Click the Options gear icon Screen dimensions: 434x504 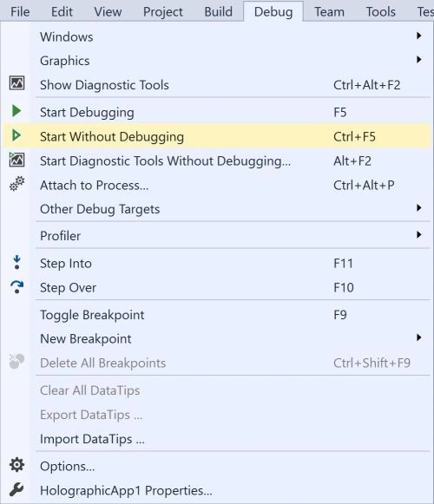(x=16, y=465)
